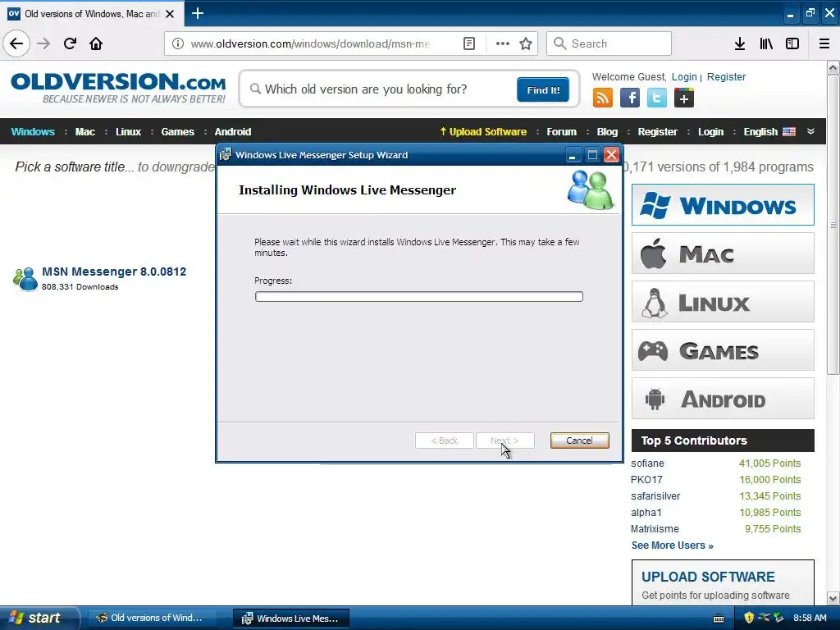The width and height of the screenshot is (840, 630).
Task: Click the security shield tray icon
Action: tap(749, 618)
